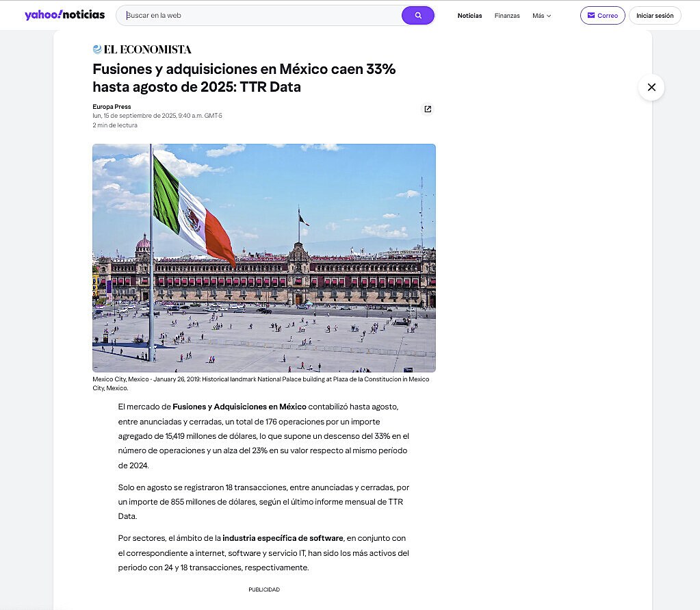Click the National Palace article photo
Screen dimensions: 700x610
tap(264, 257)
